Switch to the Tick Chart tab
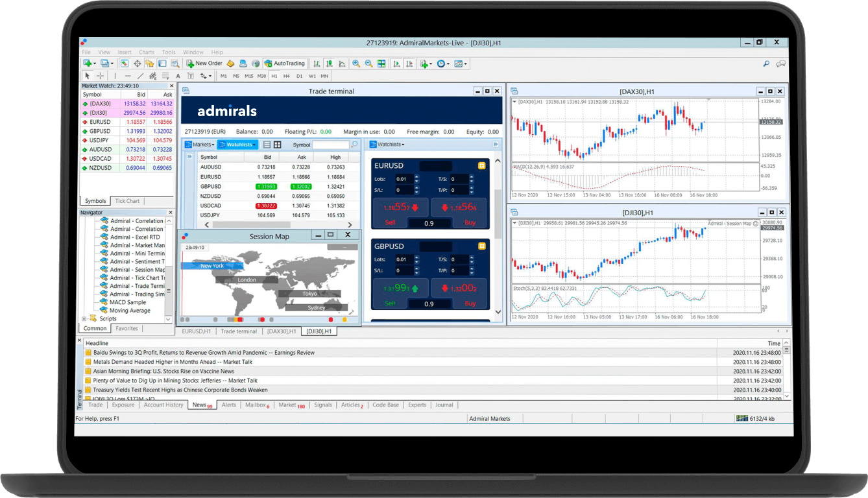Image resolution: width=868 pixels, height=498 pixels. point(127,201)
